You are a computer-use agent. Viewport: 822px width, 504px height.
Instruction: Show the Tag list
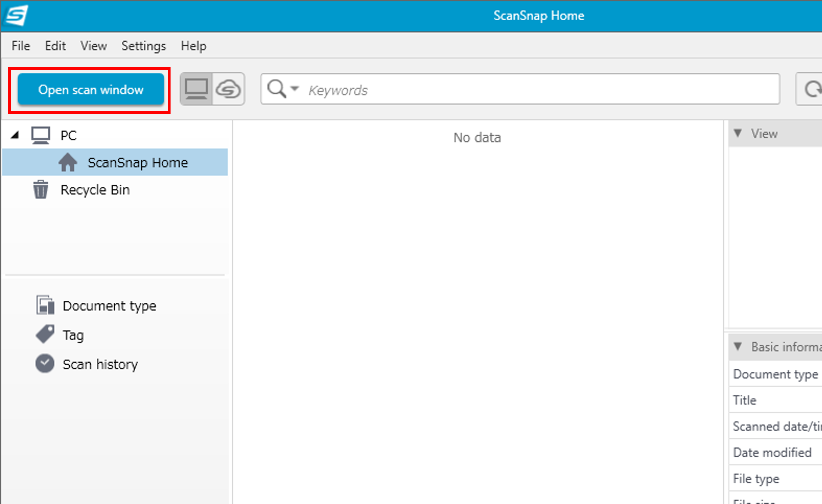click(73, 335)
